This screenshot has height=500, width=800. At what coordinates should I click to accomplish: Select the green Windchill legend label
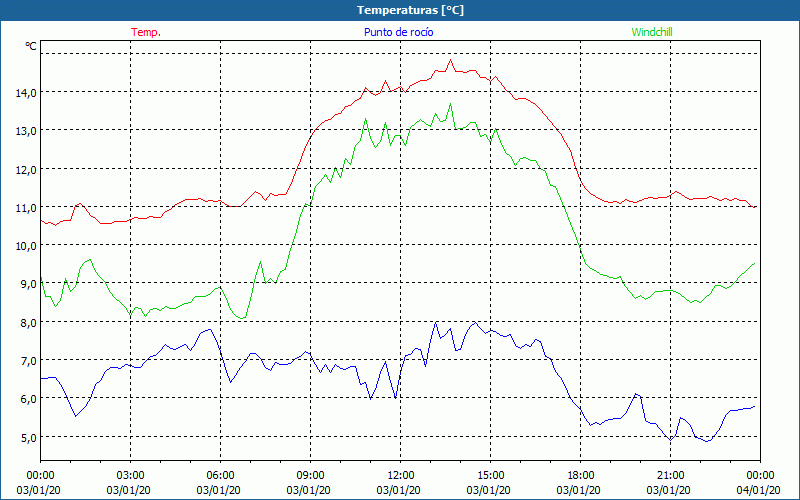pos(652,32)
